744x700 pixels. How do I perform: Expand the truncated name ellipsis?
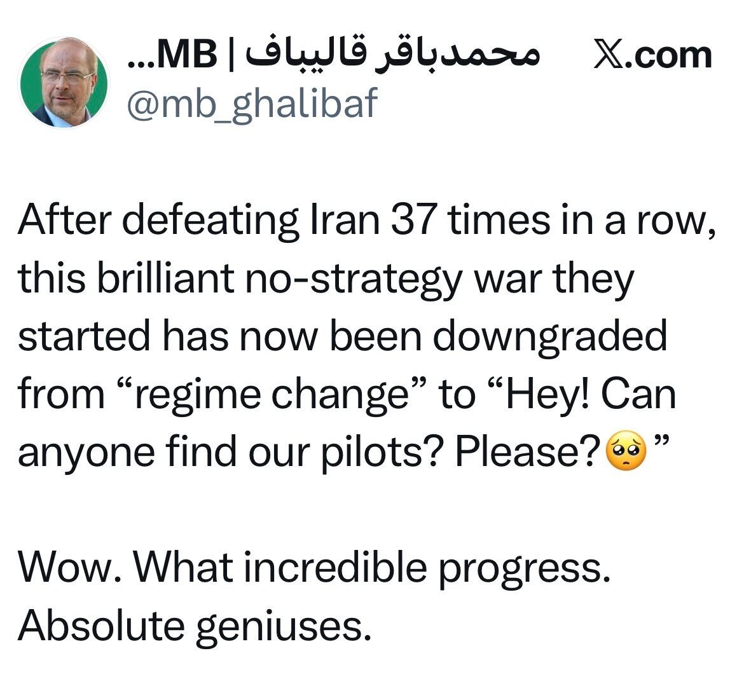pos(140,61)
